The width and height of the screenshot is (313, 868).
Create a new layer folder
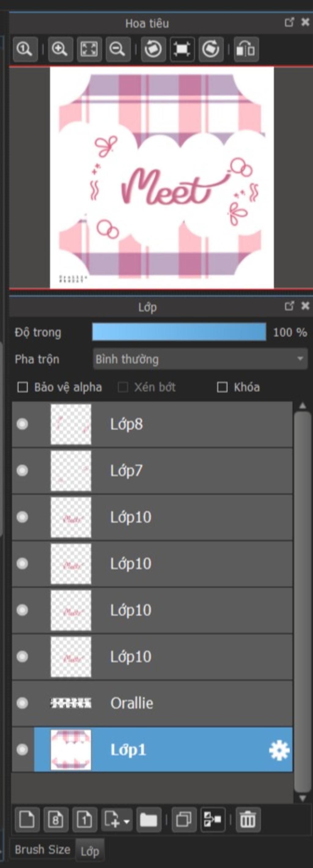coord(149,820)
